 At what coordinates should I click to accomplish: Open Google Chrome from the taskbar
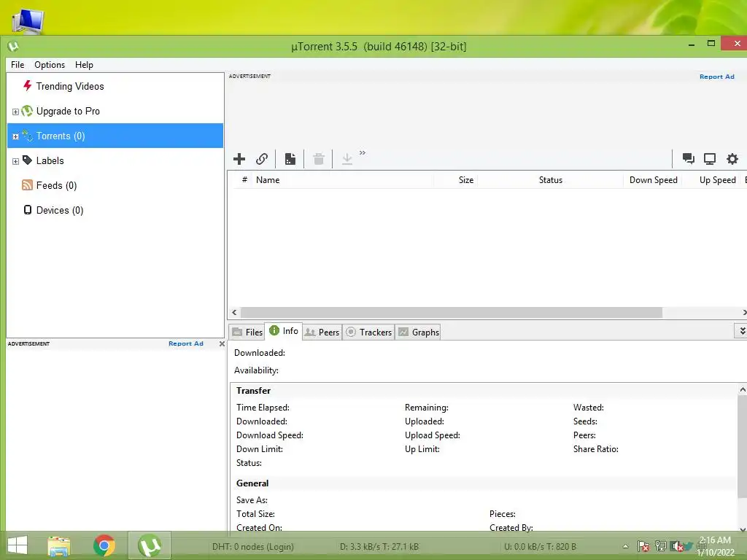104,545
